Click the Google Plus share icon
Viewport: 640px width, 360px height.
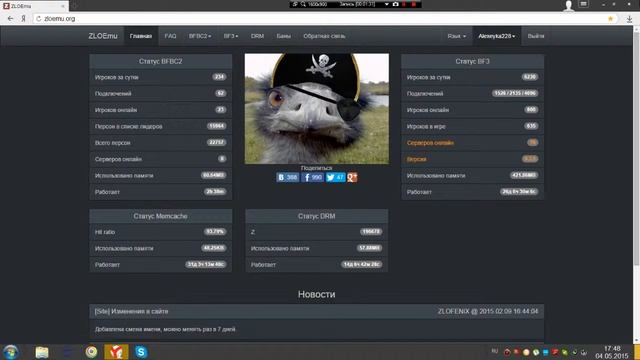click(352, 177)
